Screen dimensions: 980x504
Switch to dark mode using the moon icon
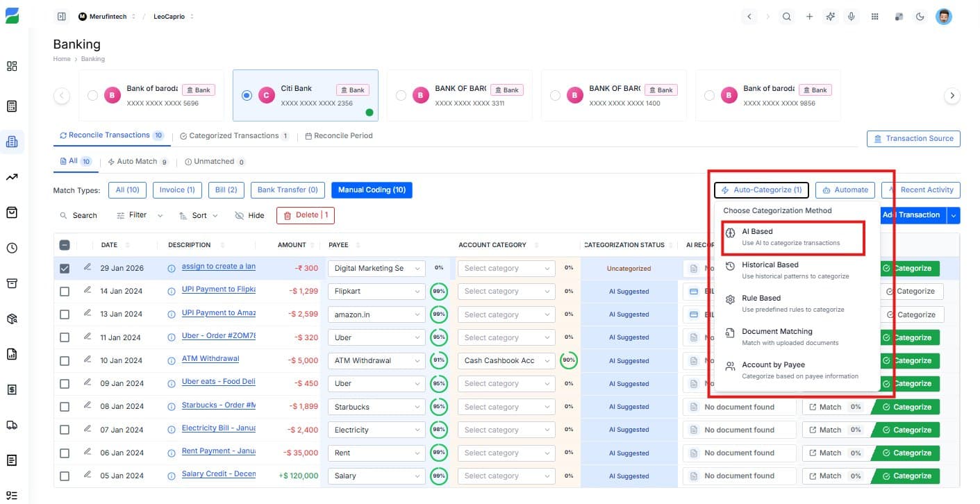click(x=920, y=16)
